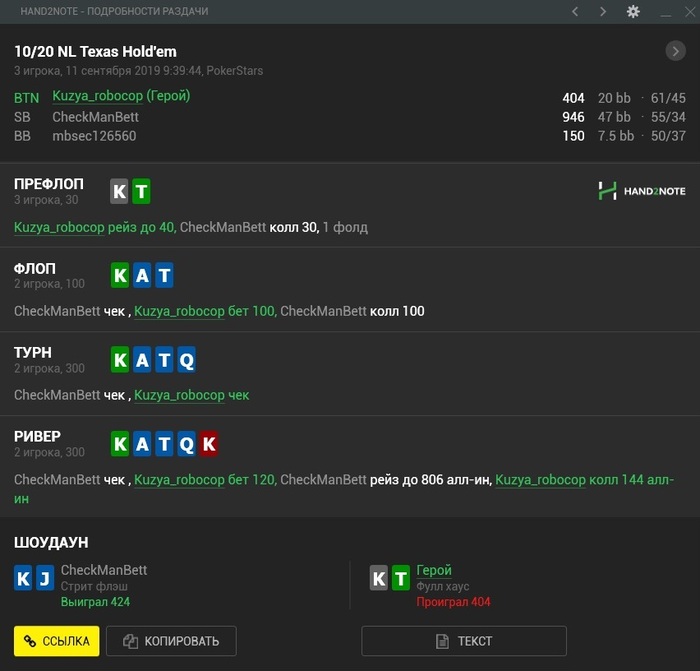Click green K card on the river row
This screenshot has width=700, height=671.
click(x=120, y=444)
